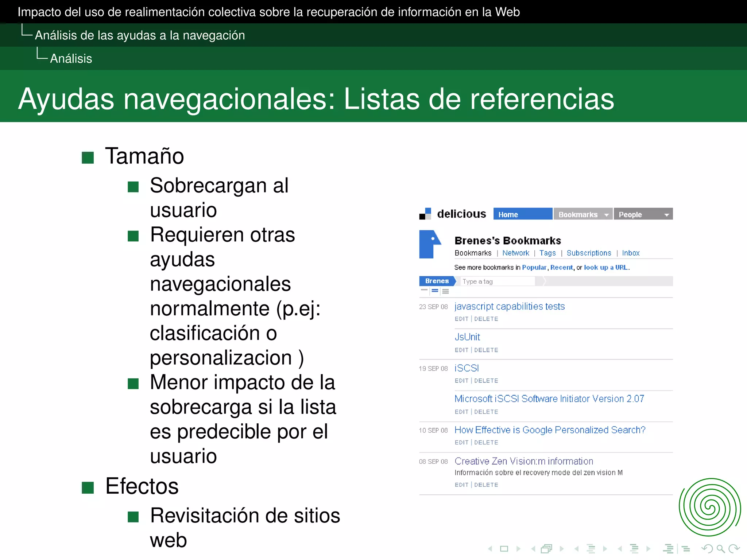Click DELETE under JsUnit
The width and height of the screenshot is (747, 560).
[486, 350]
